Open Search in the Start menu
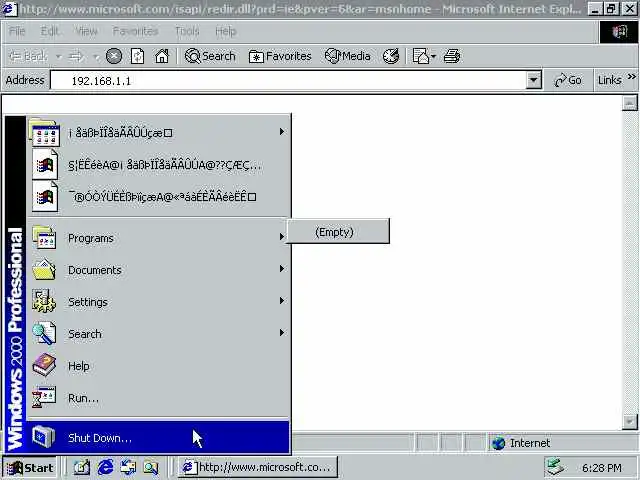 pos(158,333)
